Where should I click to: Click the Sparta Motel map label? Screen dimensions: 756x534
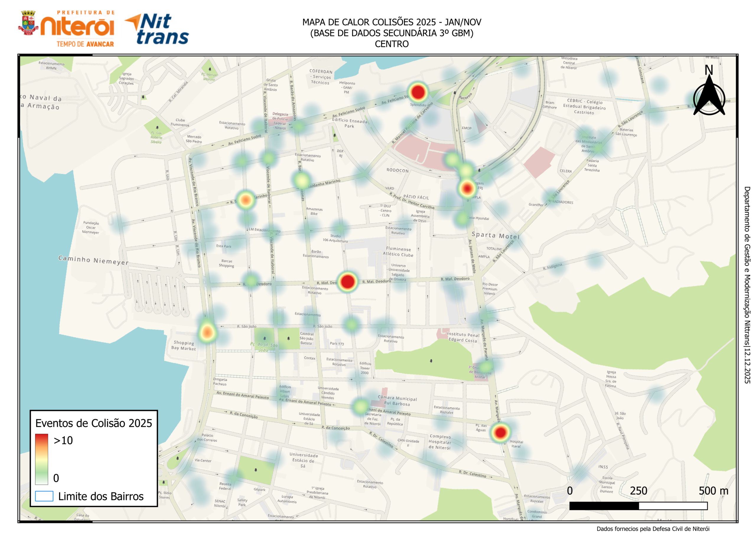point(496,235)
